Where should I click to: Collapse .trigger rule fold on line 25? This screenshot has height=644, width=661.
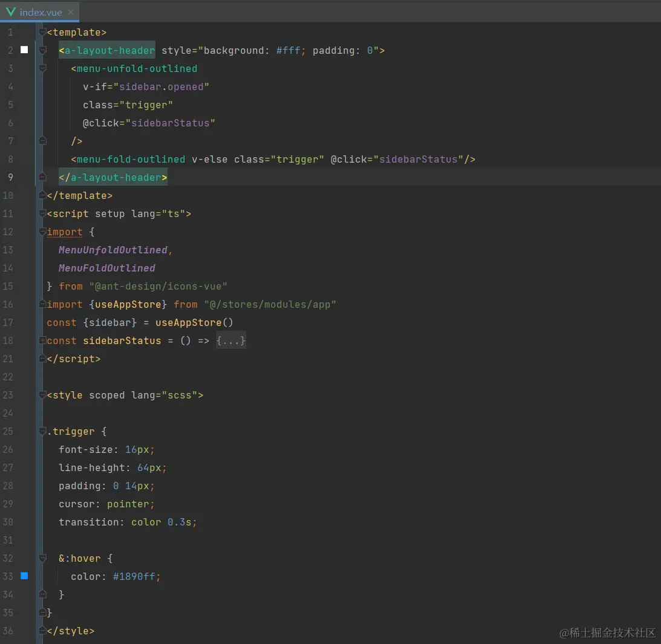[x=42, y=431]
